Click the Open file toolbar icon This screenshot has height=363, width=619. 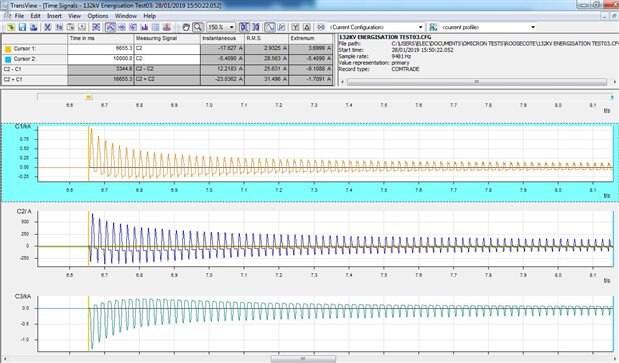pyautogui.click(x=11, y=27)
